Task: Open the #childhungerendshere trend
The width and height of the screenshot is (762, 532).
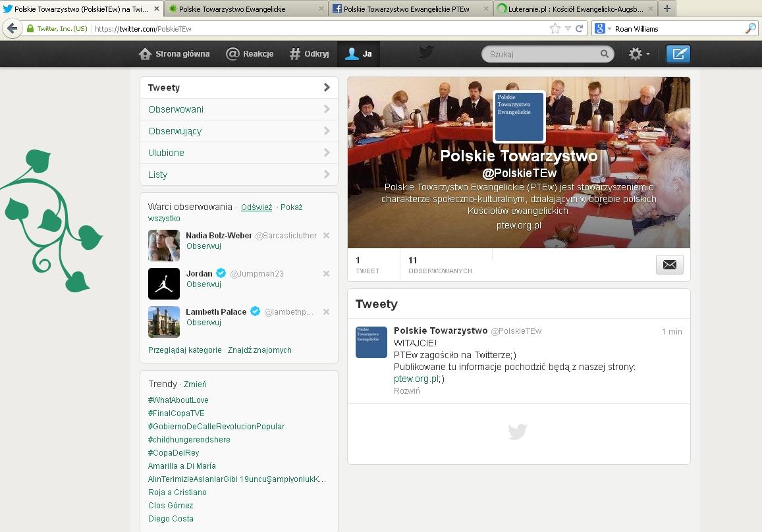Action: [x=189, y=440]
